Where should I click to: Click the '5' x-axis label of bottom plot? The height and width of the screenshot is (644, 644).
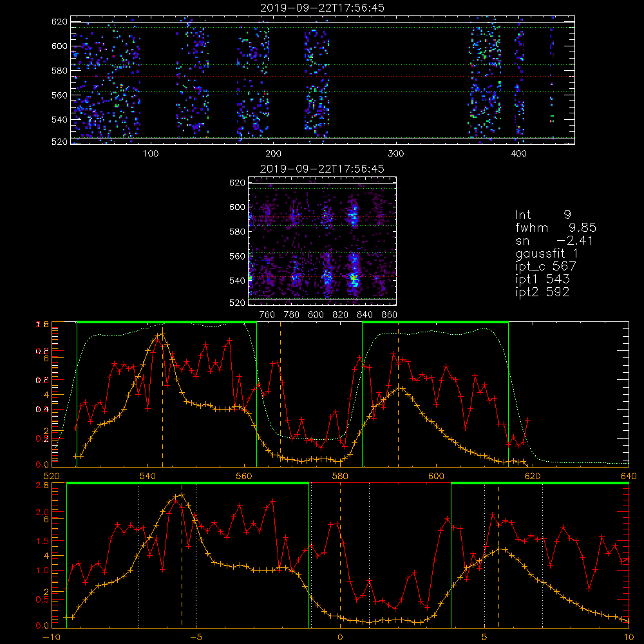pyautogui.click(x=484, y=638)
